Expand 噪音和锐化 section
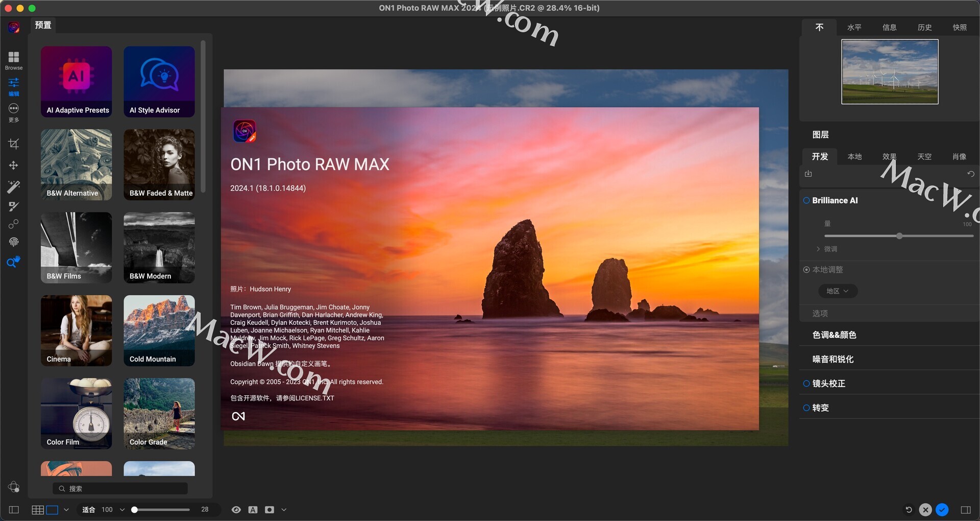This screenshot has height=521, width=980. [832, 359]
